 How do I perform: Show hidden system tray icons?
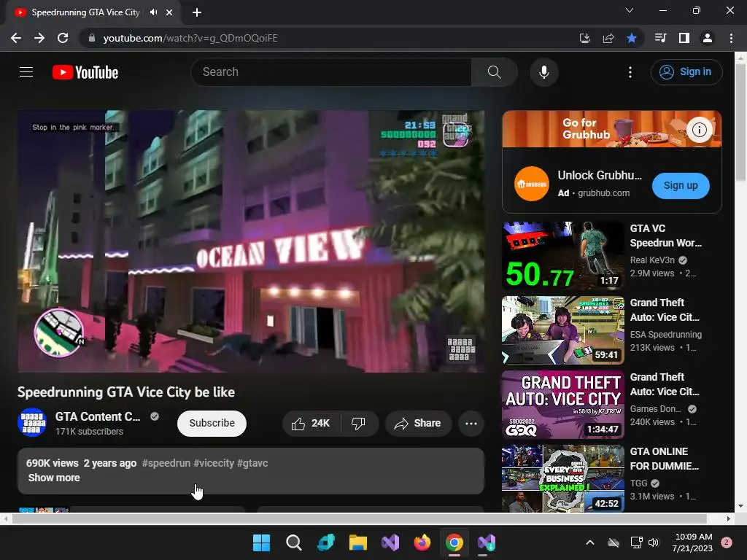(x=589, y=542)
